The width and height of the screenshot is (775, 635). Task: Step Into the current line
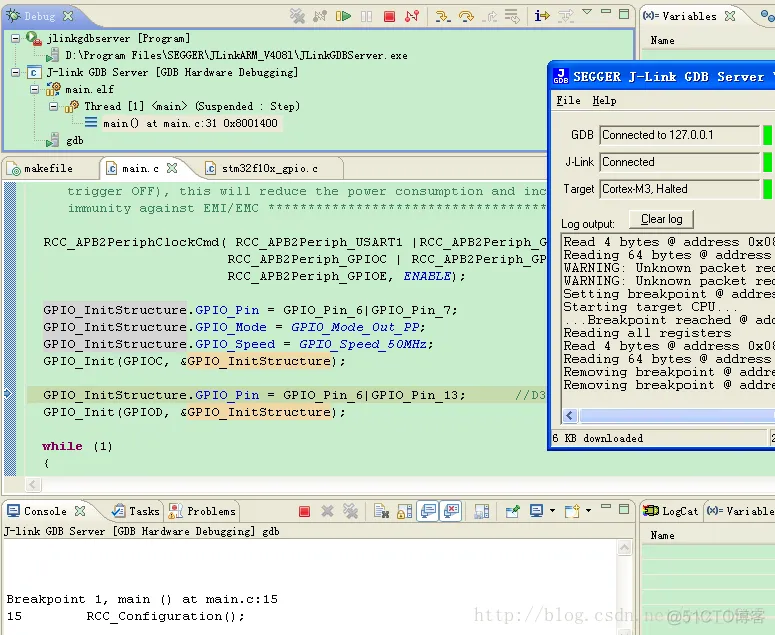click(442, 16)
